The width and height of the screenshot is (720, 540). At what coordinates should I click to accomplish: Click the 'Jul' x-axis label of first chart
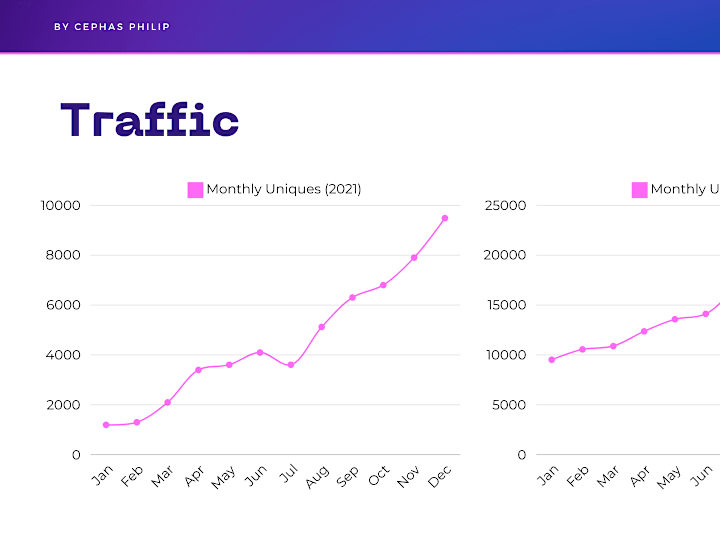[289, 473]
